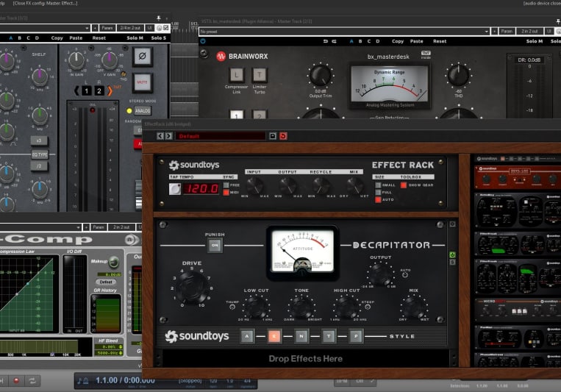
Task: Select Decapitator style E
Action: [x=274, y=336]
